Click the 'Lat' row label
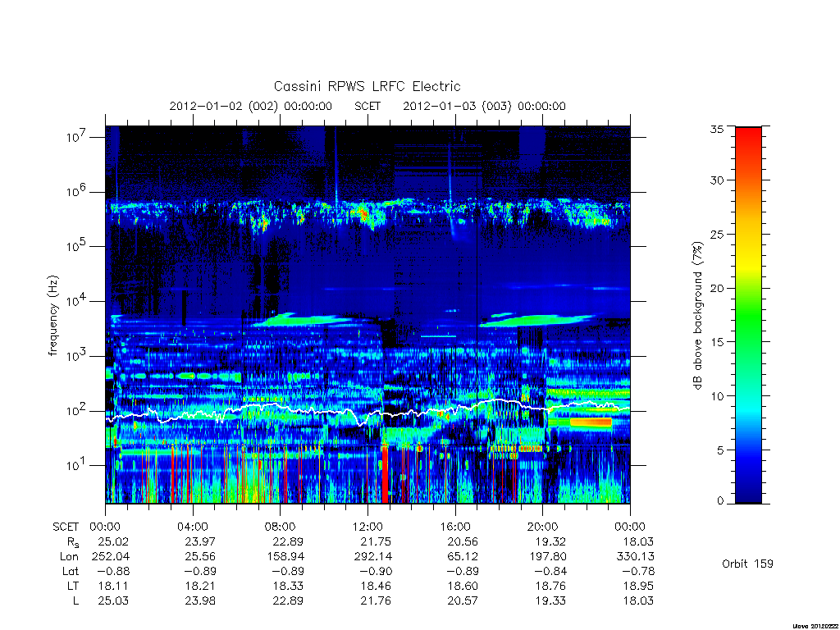This screenshot has height=630, width=840. point(71,571)
